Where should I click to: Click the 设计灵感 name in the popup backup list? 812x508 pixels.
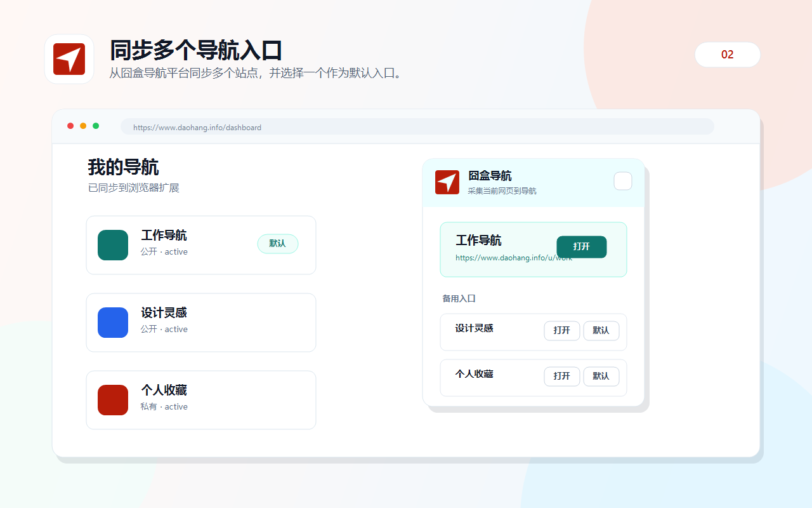pos(474,328)
